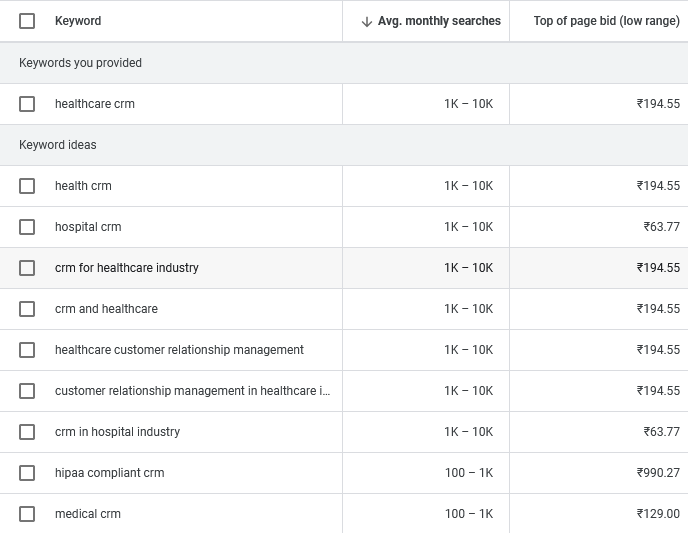Click the medical crm keyword text

coord(88,514)
